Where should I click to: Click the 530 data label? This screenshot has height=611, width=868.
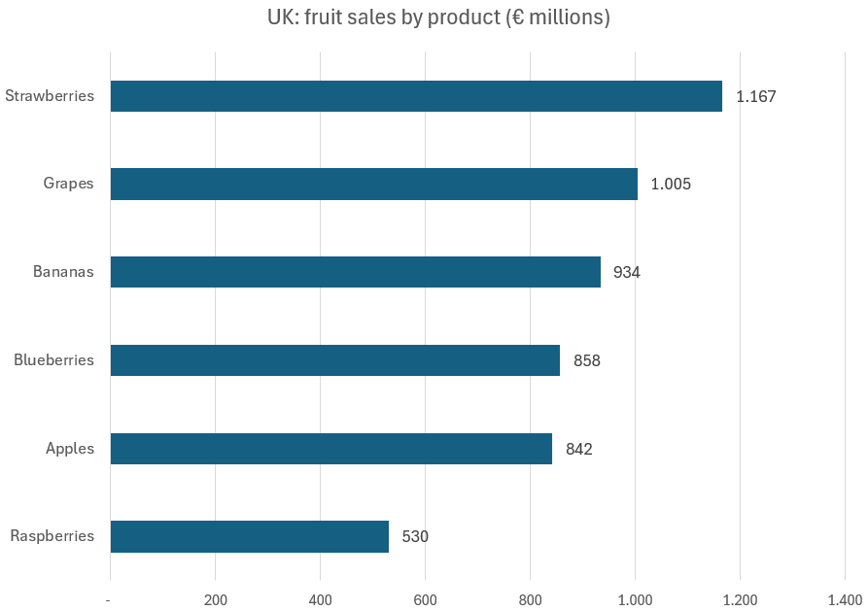pos(415,537)
